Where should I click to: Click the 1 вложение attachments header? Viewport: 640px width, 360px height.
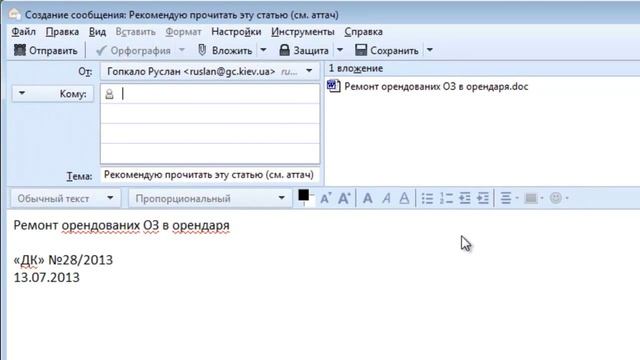356,69
